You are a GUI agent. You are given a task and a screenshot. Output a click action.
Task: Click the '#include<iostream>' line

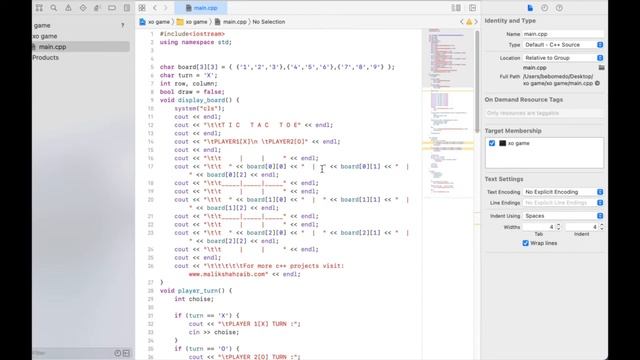coord(192,34)
